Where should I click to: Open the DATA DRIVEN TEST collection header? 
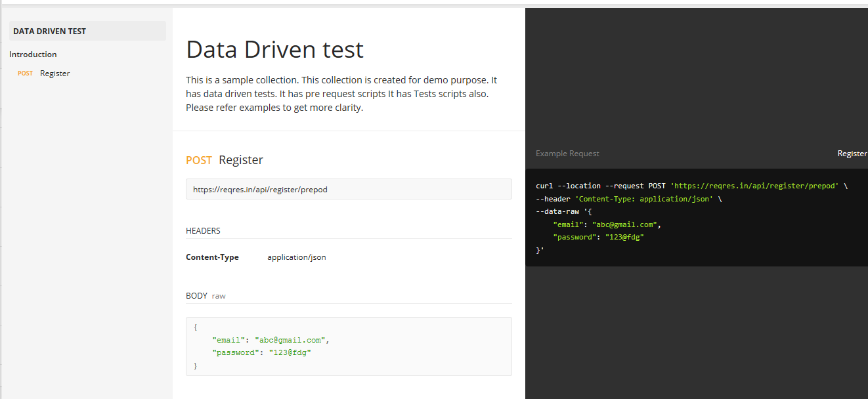click(87, 31)
